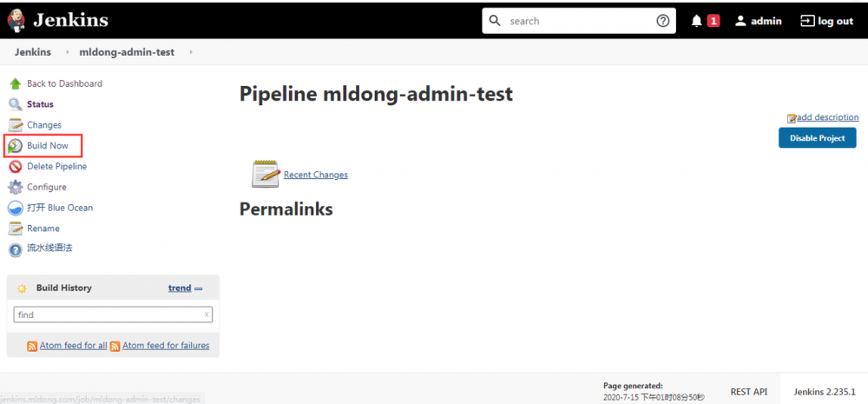Click the Disable Project button
Viewport: 868px width, 404px height.
[x=817, y=138]
